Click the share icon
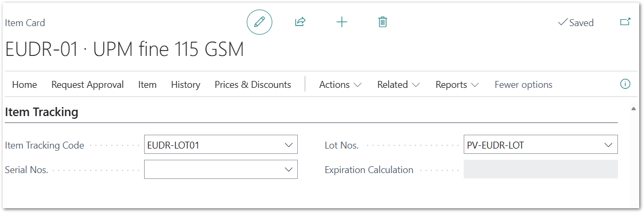The image size is (644, 213). 300,22
